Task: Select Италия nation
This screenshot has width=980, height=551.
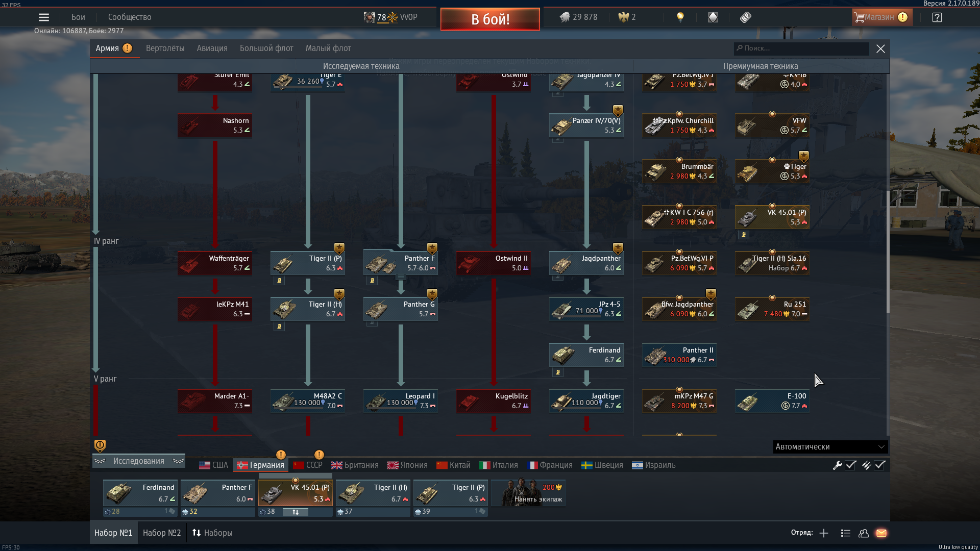Action: [499, 465]
